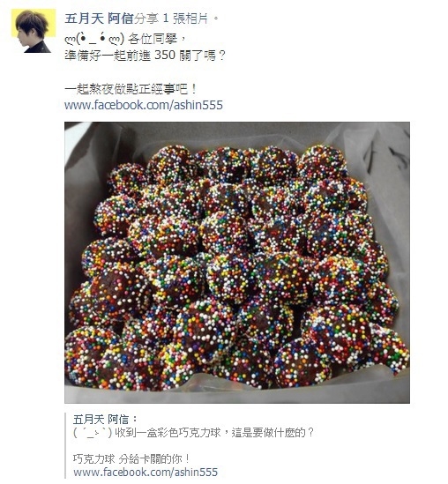The height and width of the screenshot is (484, 448).
Task: Select the '收到一盒彩色巧克力球' caption text
Action: coord(168,433)
